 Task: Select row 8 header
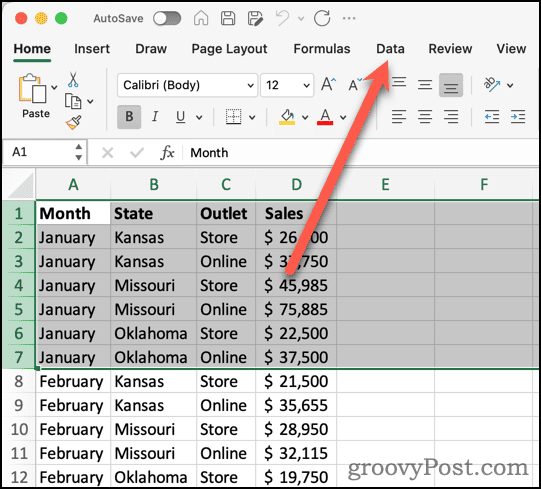19,381
